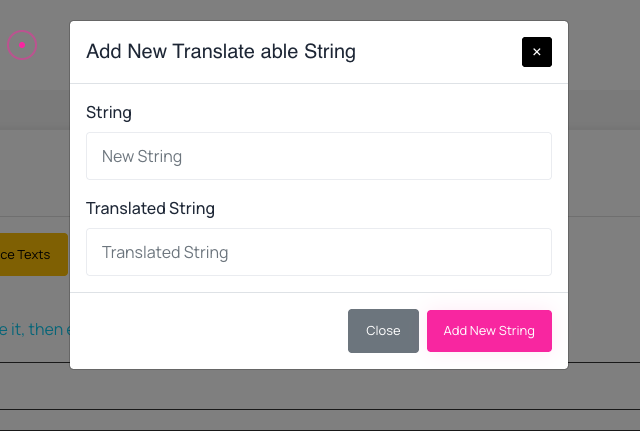Click the pink circular dot icon
This screenshot has width=640, height=431.
[22, 45]
